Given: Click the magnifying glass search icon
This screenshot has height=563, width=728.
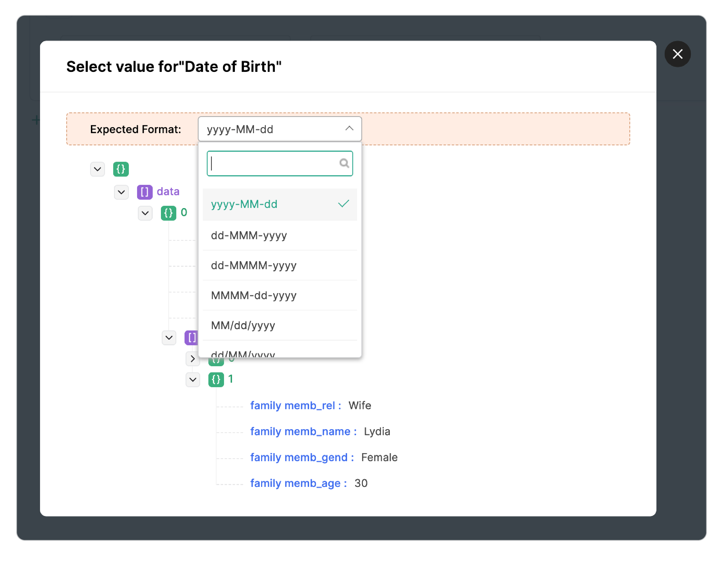Looking at the screenshot, I should click(x=344, y=163).
